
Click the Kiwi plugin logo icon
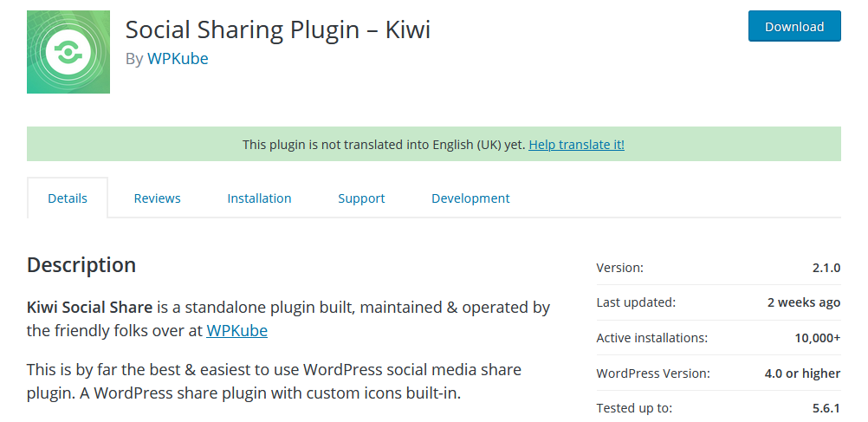(68, 52)
